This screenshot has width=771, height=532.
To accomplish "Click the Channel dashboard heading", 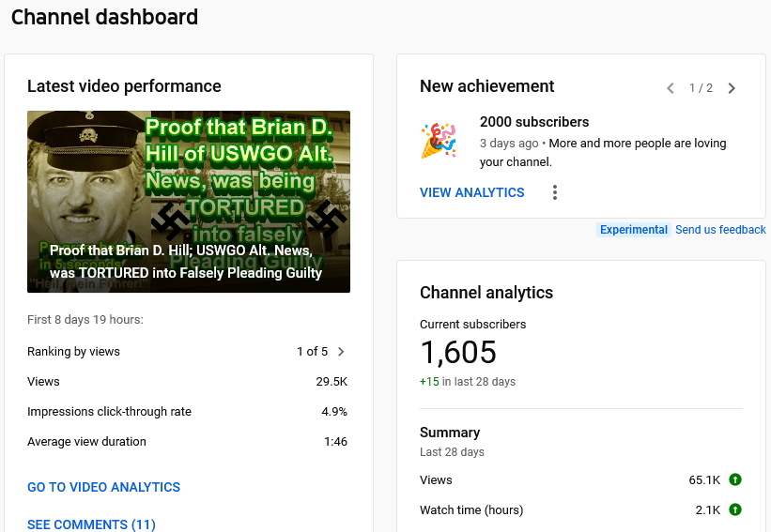I will click(104, 17).
